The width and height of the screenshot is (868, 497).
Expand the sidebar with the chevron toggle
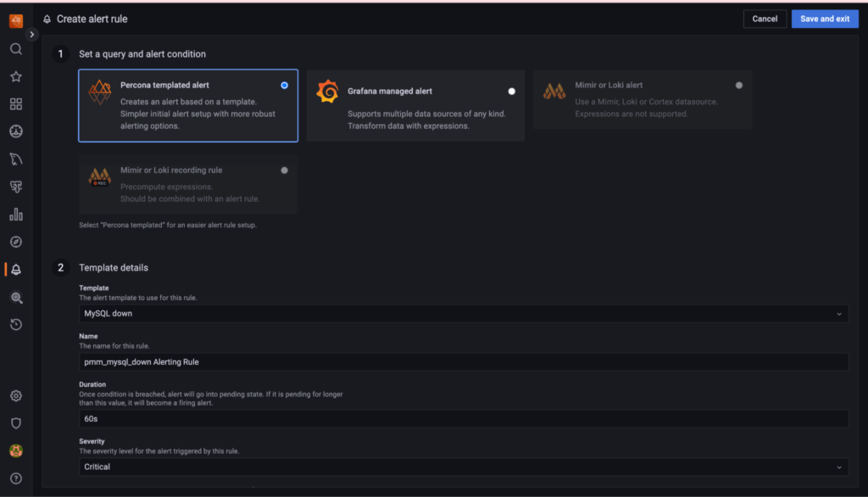[x=32, y=35]
